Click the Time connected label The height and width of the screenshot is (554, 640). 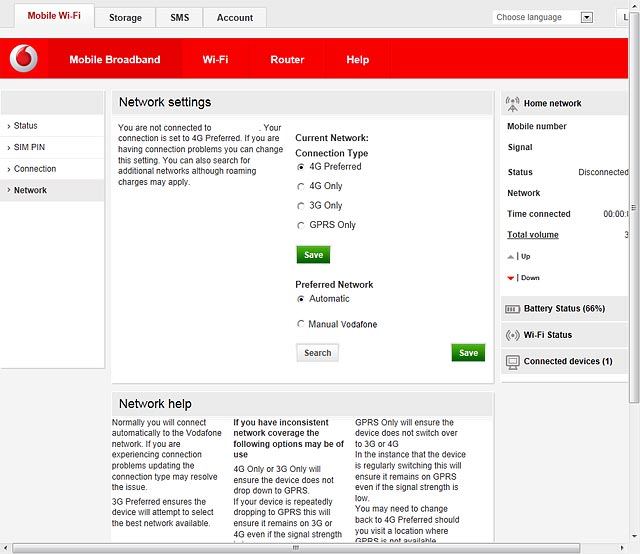pos(539,214)
